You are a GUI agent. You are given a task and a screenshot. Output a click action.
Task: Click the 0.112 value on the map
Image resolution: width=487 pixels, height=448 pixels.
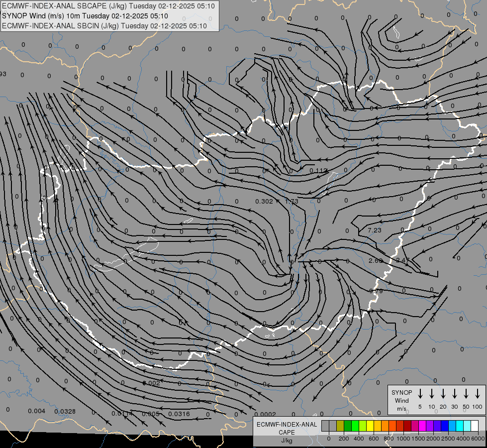pos(319,171)
